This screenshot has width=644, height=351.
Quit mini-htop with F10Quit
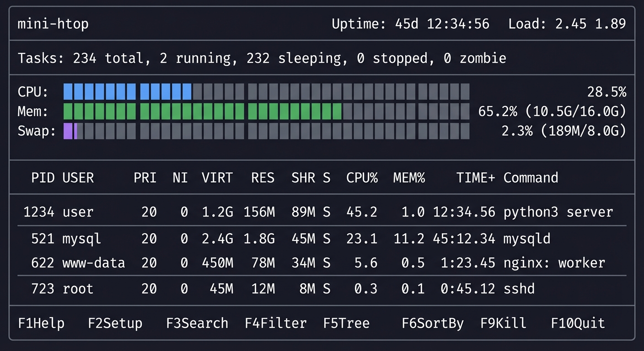(x=577, y=323)
